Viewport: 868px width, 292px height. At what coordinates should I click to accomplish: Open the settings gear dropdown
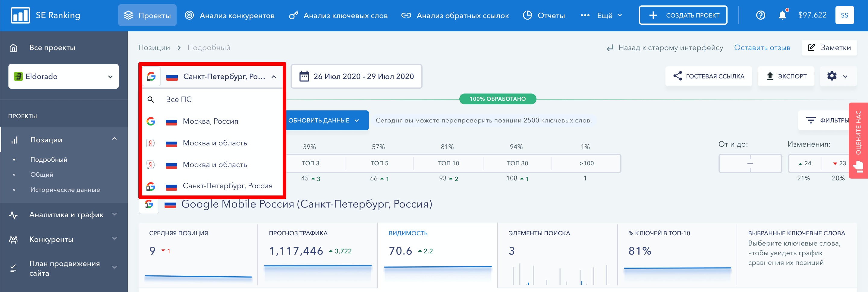click(x=838, y=76)
